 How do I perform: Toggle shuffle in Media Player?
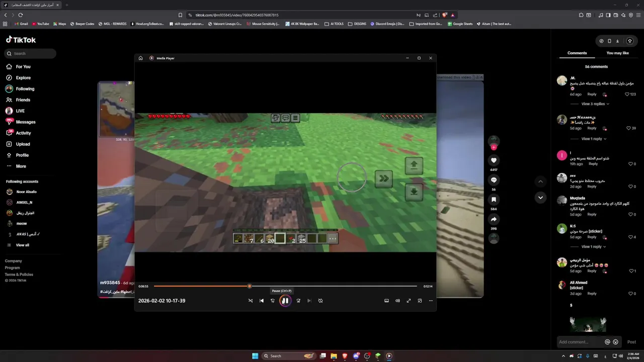click(251, 301)
